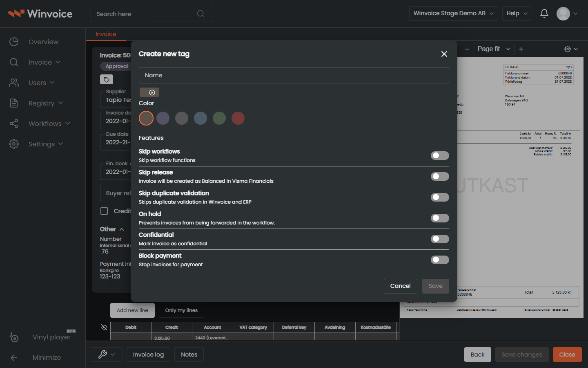Click the tag Name input field
588x368 pixels.
[294, 75]
